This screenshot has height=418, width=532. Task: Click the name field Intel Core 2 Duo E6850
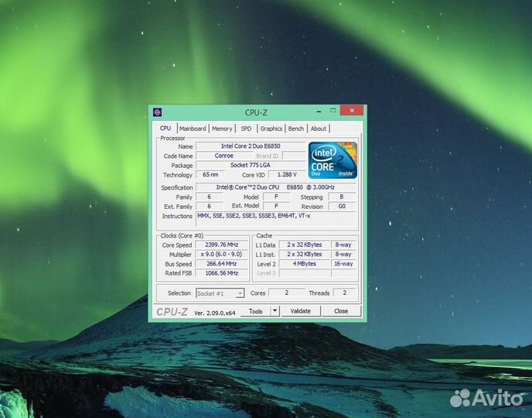point(251,146)
